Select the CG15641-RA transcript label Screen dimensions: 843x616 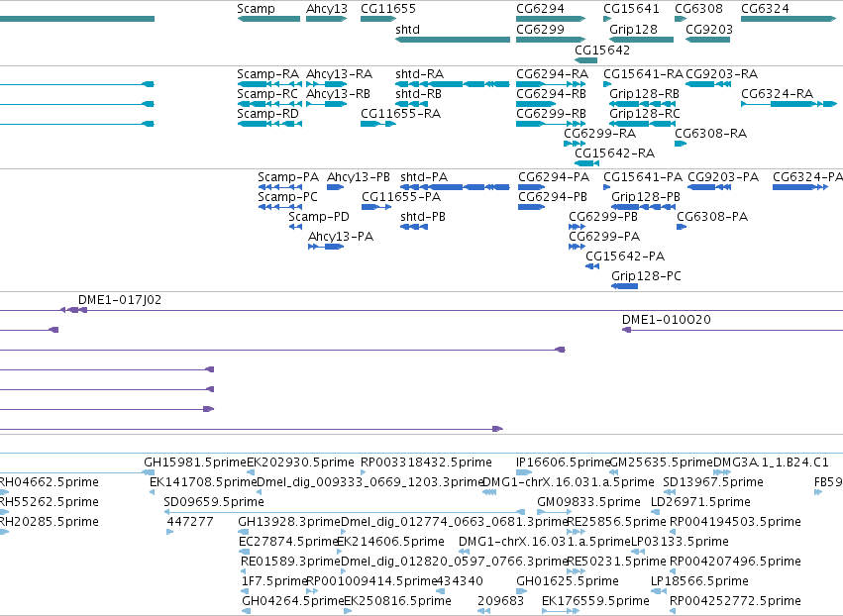(x=643, y=73)
